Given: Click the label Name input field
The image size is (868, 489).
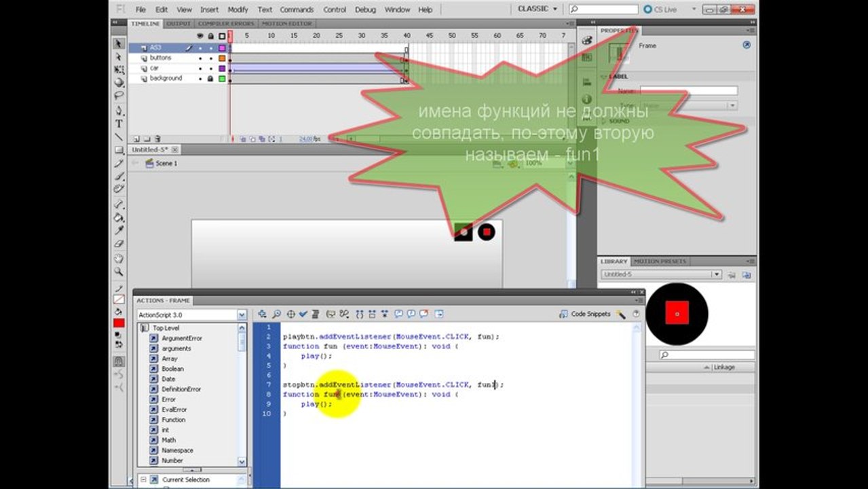Looking at the screenshot, I should click(x=688, y=91).
